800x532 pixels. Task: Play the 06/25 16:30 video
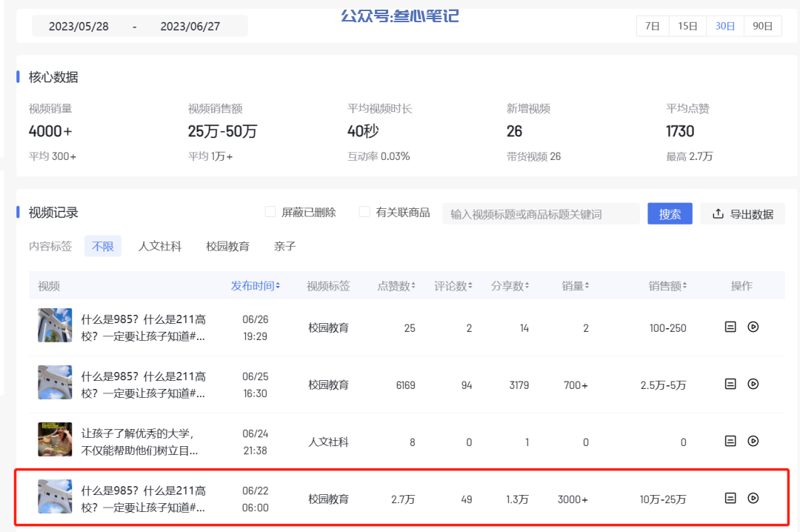[753, 384]
